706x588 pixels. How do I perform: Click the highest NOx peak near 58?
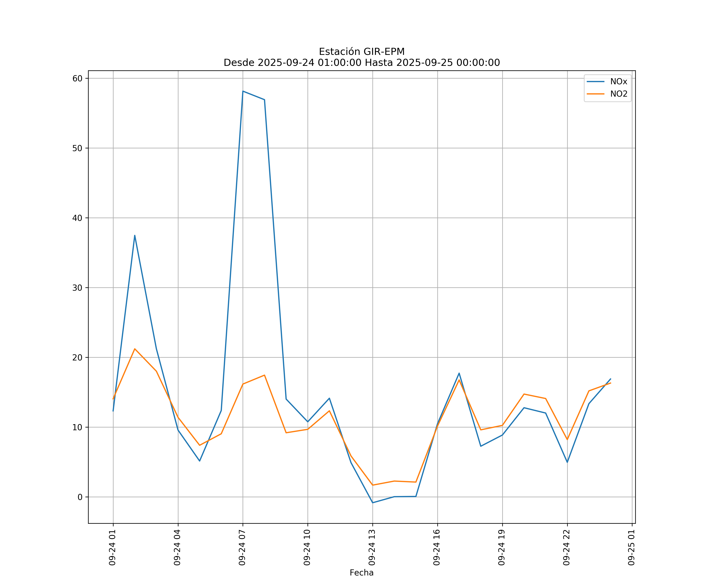pyautogui.click(x=243, y=91)
